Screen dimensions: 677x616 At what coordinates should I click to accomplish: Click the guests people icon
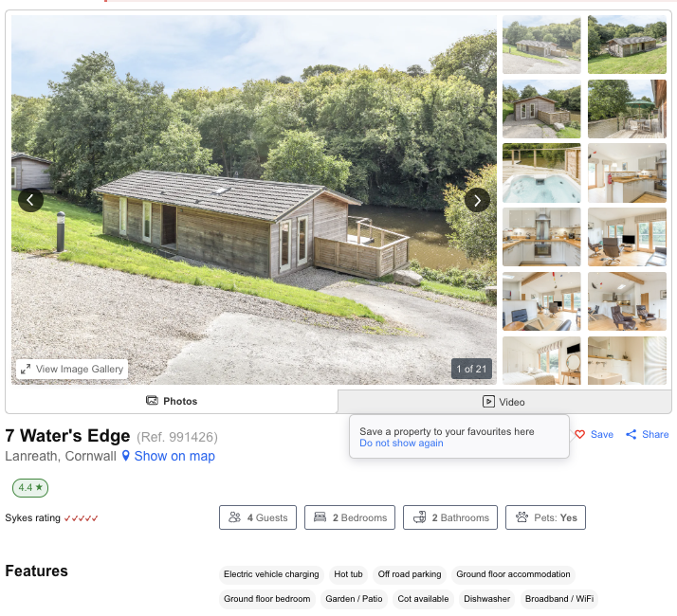click(x=234, y=517)
